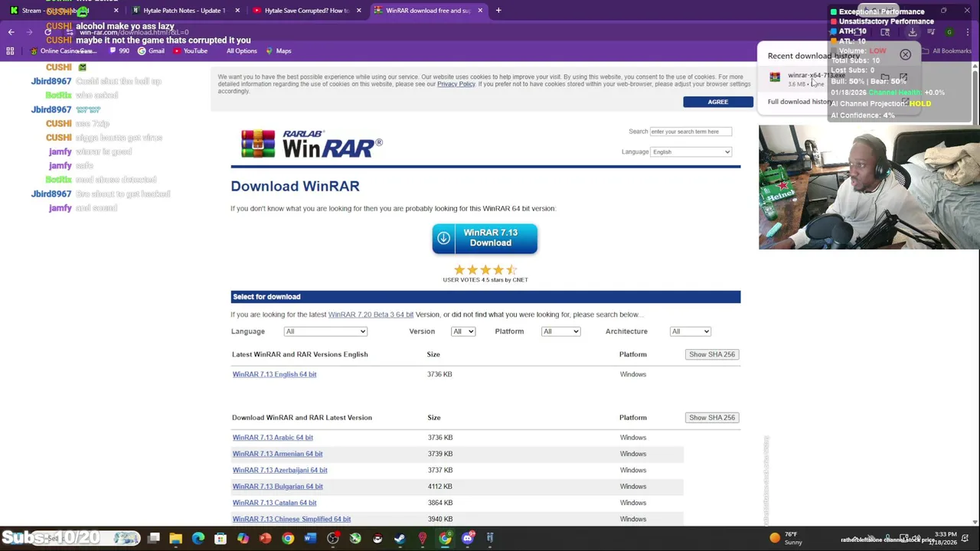
Task: Click the AGREE cookie consent button
Action: tap(718, 102)
